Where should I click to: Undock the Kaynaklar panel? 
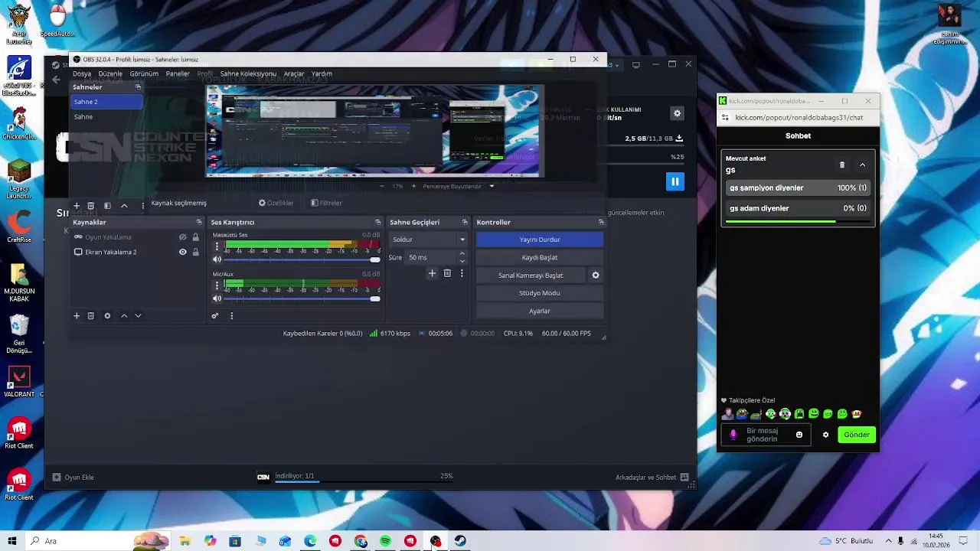[x=199, y=222]
